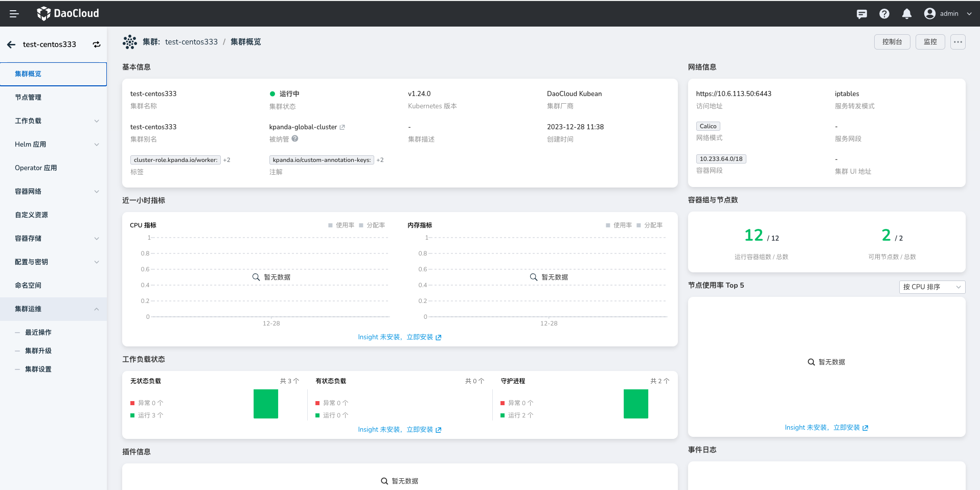Click the help icon next to 被纳管
The height and width of the screenshot is (490, 980).
[x=295, y=138]
